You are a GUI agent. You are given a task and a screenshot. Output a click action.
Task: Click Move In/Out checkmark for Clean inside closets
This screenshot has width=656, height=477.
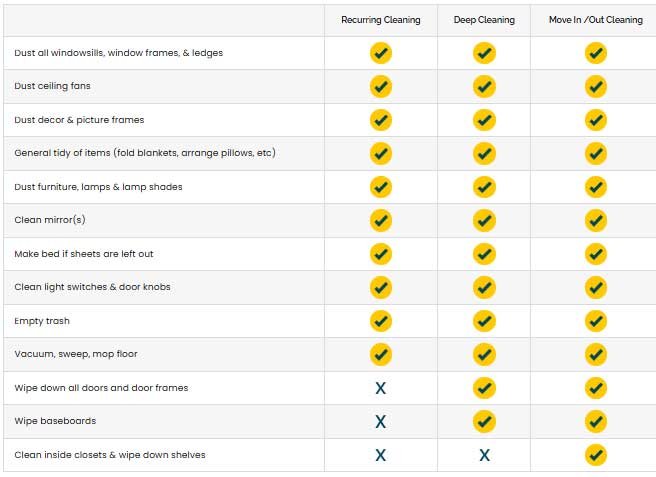[x=596, y=455]
